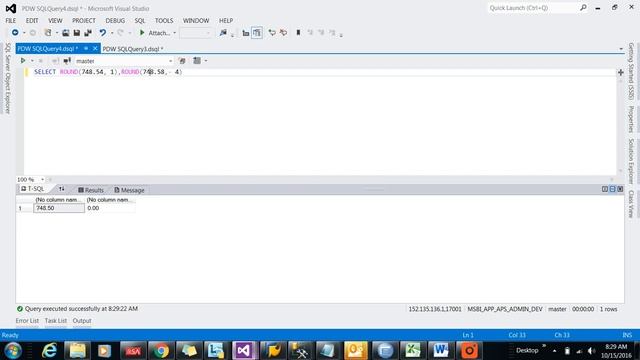
Task: Open the Undo history dropdown arrow
Action: (112, 33)
